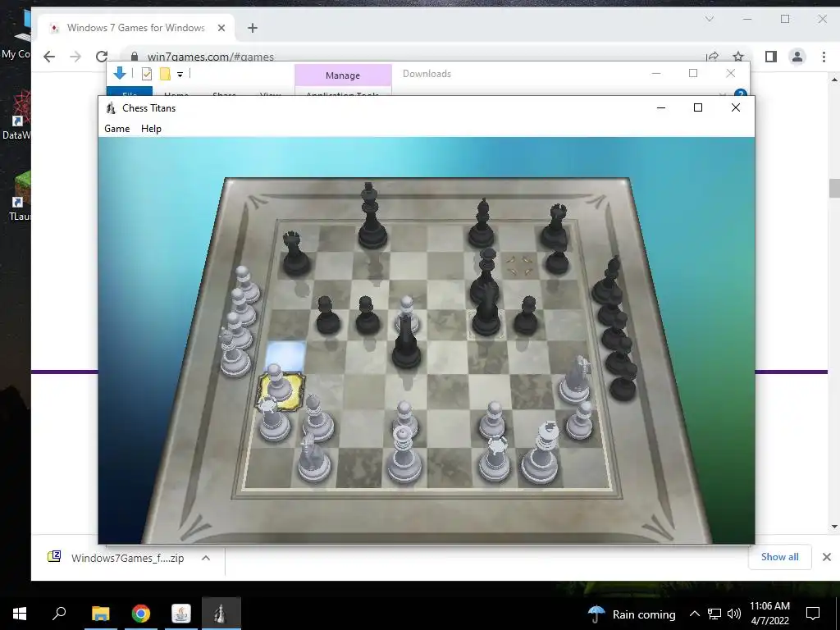Open the Windows Start menu
The width and height of the screenshot is (840, 630).
click(x=20, y=614)
